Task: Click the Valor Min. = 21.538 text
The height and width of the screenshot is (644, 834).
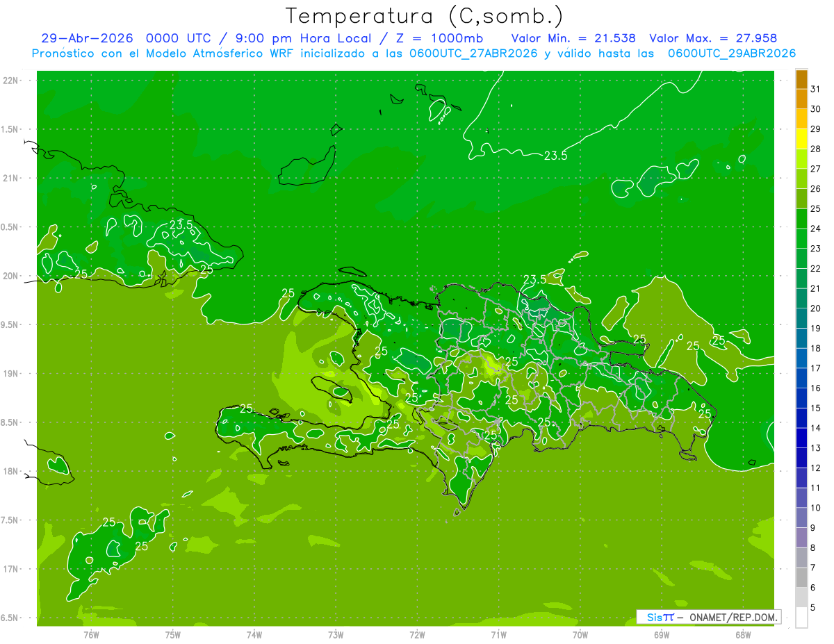Action: click(573, 38)
